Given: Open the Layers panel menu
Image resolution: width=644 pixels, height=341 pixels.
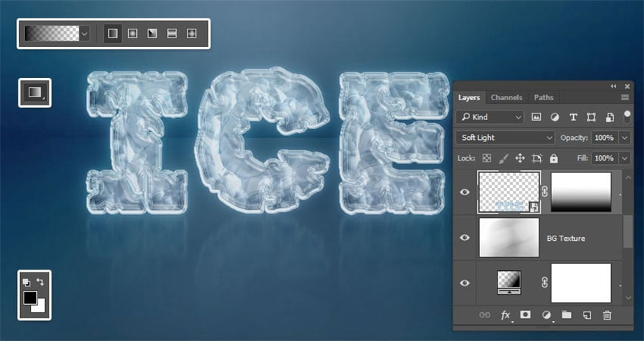Looking at the screenshot, I should [x=625, y=97].
